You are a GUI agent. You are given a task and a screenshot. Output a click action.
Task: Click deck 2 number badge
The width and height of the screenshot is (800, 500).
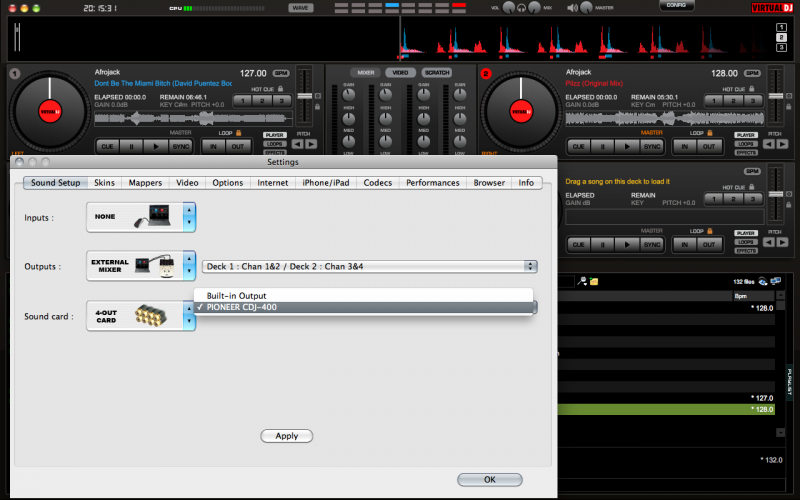click(x=486, y=73)
